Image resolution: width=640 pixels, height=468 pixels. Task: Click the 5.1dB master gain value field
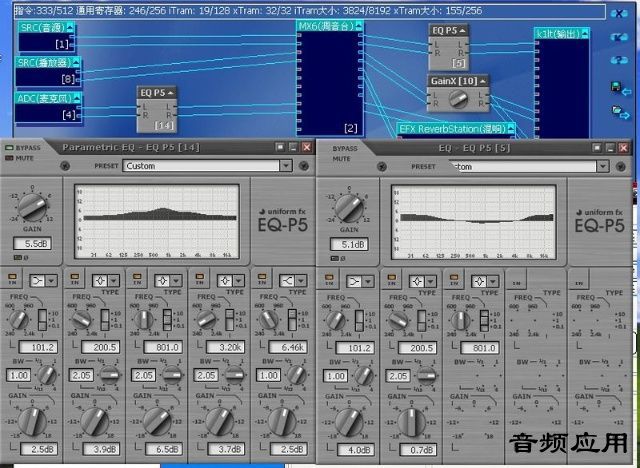click(349, 244)
